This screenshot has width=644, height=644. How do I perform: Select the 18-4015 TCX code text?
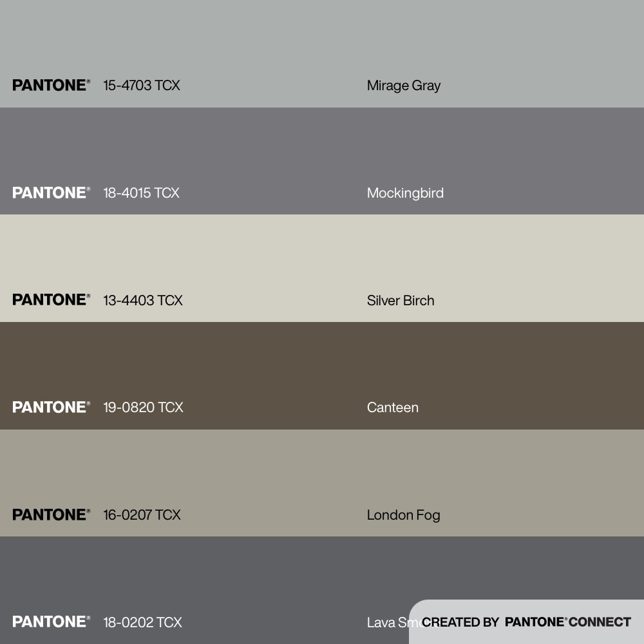pos(141,193)
